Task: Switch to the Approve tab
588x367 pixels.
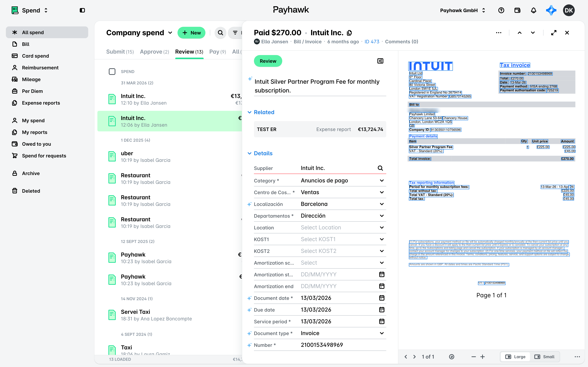Action: click(x=155, y=52)
